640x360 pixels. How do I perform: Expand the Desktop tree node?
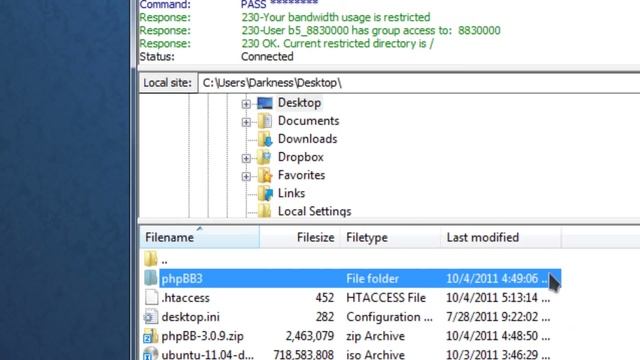(x=246, y=104)
